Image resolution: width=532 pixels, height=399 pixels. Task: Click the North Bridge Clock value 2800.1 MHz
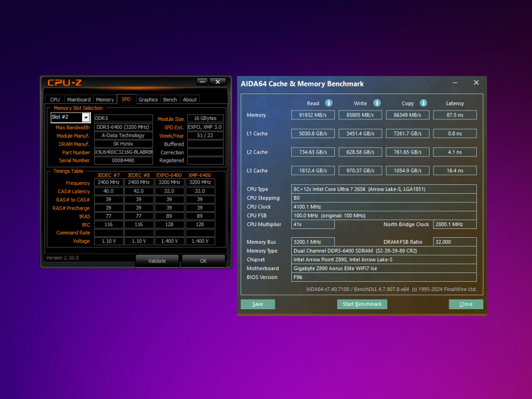click(455, 225)
